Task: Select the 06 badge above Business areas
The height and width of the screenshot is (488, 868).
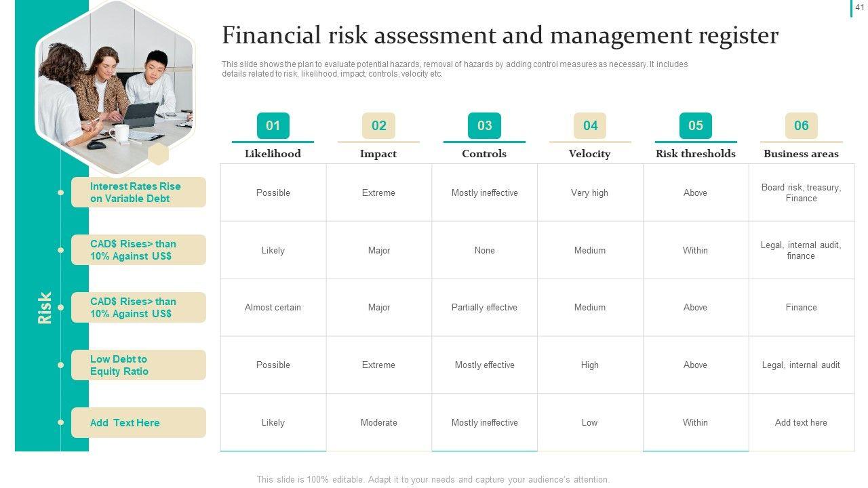Action: point(802,125)
